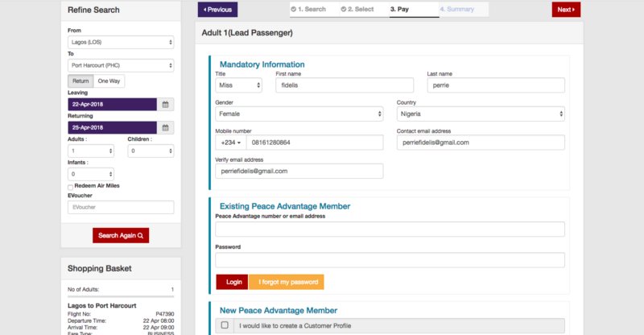Open the To destination dropdown

(x=121, y=65)
